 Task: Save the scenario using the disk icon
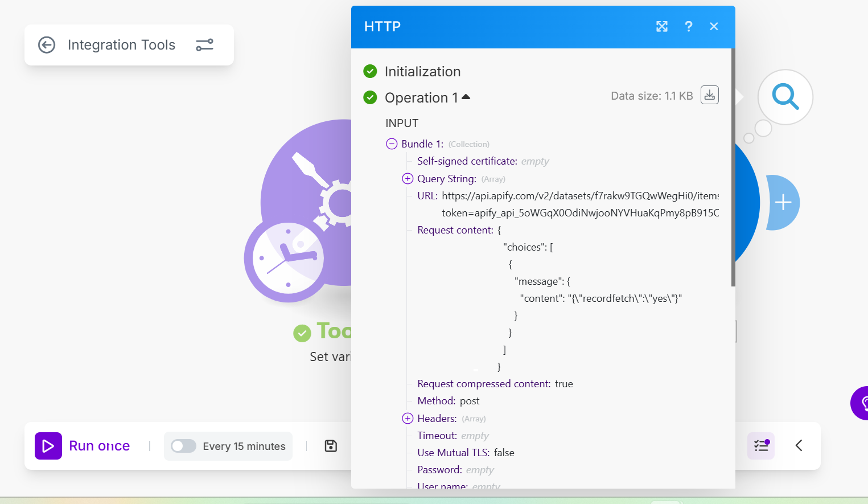coord(331,446)
